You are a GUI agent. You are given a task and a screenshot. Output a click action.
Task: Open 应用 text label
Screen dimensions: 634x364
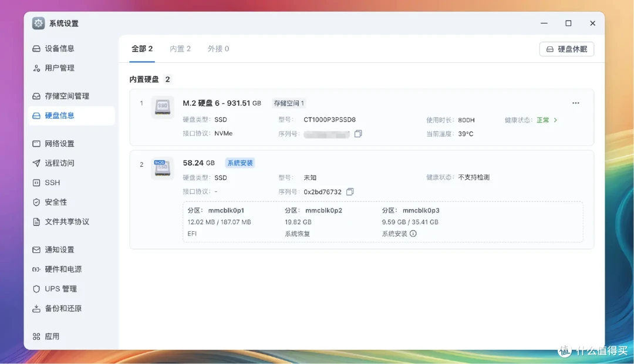[52, 336]
